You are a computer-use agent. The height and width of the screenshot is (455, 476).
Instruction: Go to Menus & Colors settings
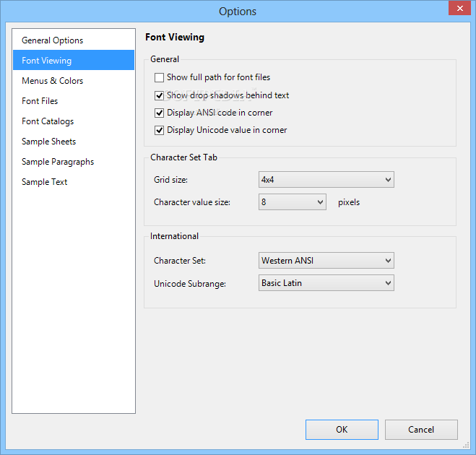(74, 81)
